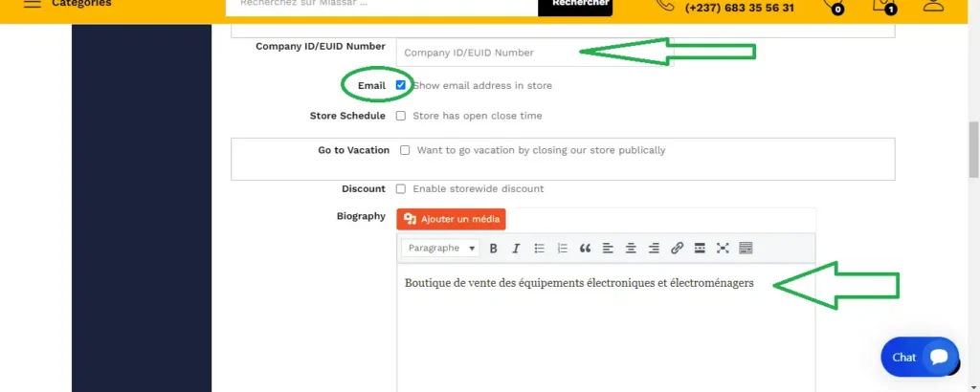The image size is (980, 392).
Task: Toggle bold formatting in biography editor
Action: 494,249
